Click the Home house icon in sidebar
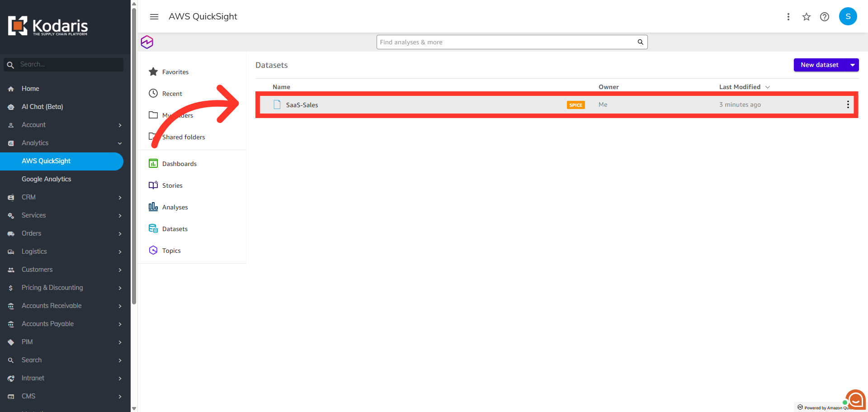Image resolution: width=868 pixels, height=412 pixels. [11, 89]
